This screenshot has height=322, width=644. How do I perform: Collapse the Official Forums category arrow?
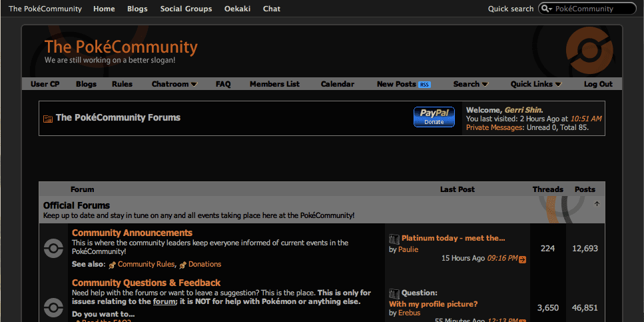click(597, 203)
